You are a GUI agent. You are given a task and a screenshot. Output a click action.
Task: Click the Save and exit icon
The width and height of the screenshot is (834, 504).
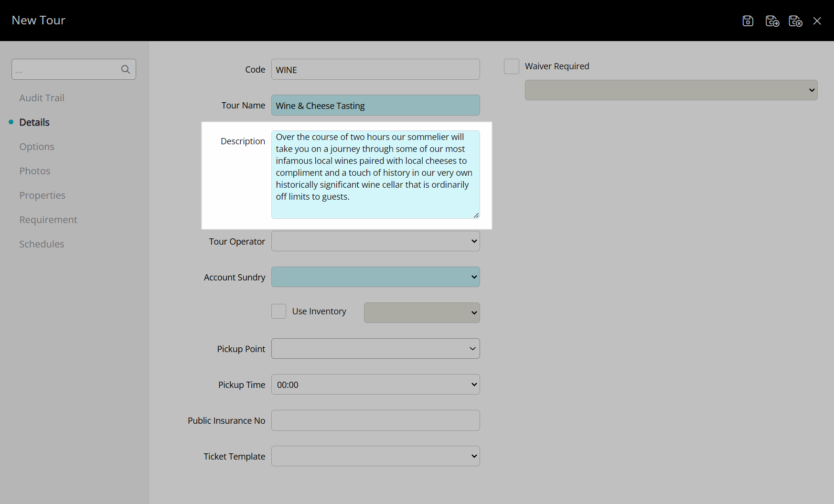point(795,21)
